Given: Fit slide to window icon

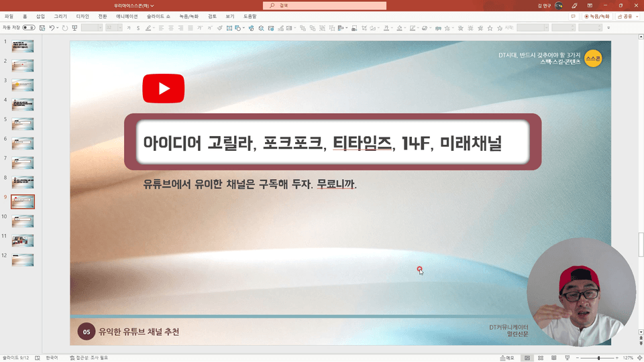Looking at the screenshot, I should click(x=639, y=358).
